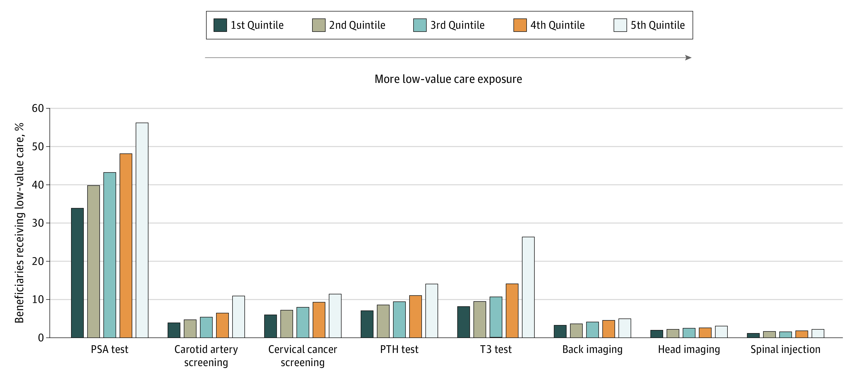Click the Cervical cancer screening 5th quintile bar

click(x=335, y=316)
